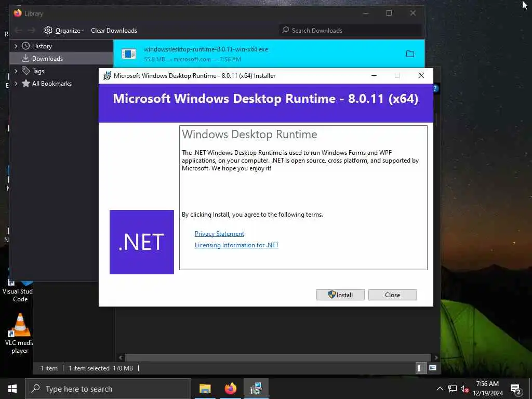Screen dimensions: 532x399
Task: Click the All Bookmarks star icon
Action: point(25,83)
